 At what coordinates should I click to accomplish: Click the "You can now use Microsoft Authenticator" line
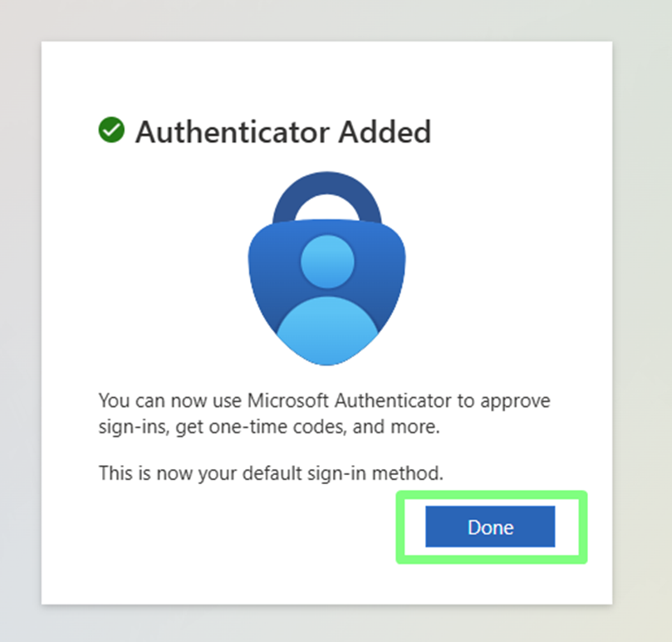coord(324,400)
